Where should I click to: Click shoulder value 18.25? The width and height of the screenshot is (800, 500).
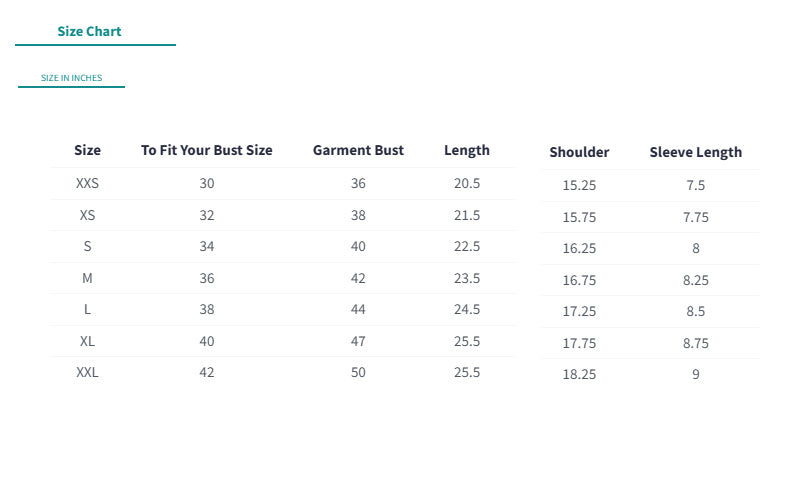click(x=579, y=374)
